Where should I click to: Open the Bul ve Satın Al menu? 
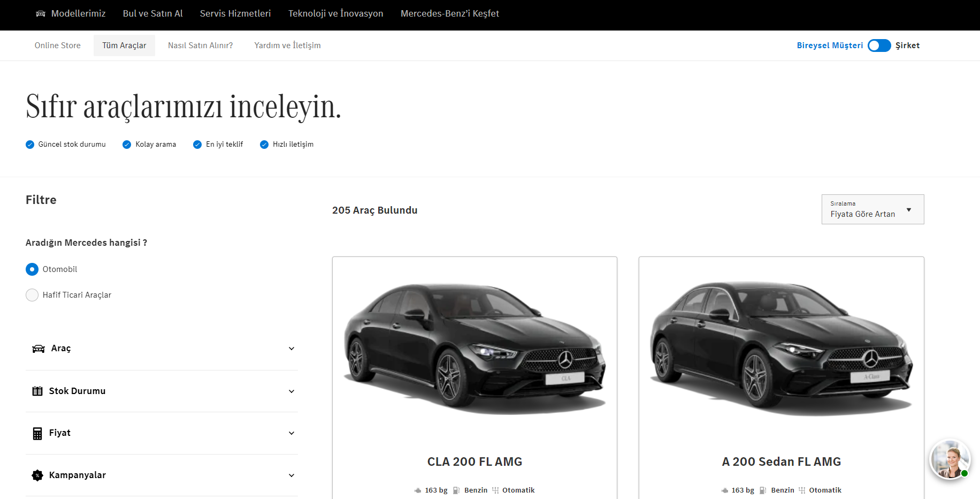[153, 13]
